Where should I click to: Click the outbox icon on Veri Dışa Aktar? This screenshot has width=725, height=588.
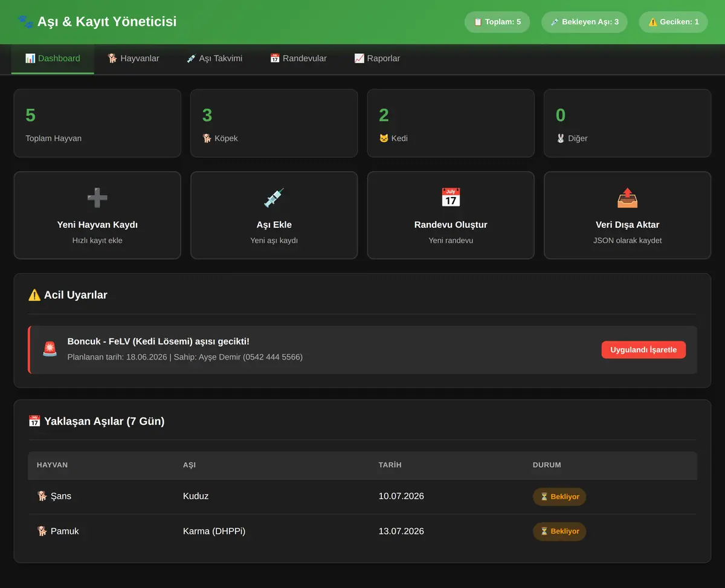[628, 198]
